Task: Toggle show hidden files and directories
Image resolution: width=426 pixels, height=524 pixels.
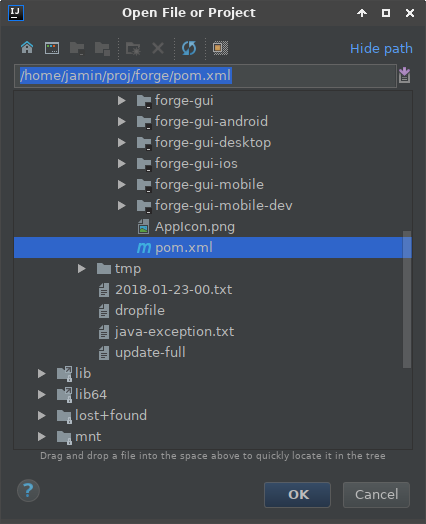Action: (x=221, y=48)
